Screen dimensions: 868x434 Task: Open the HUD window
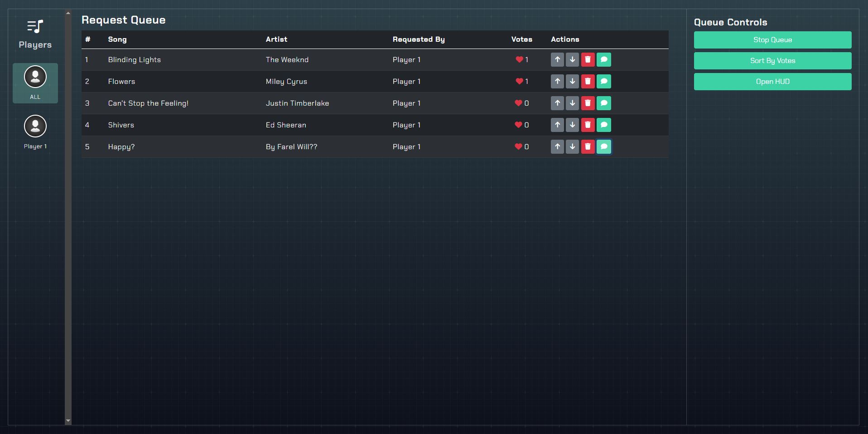point(772,82)
